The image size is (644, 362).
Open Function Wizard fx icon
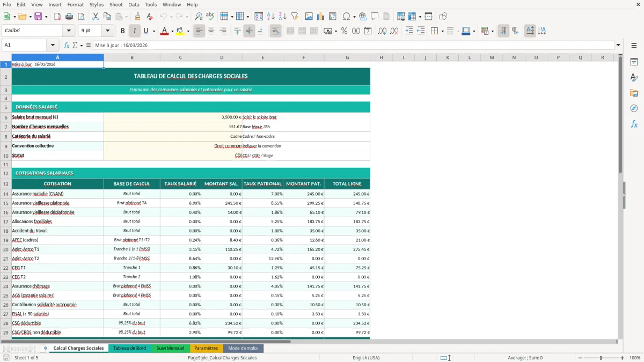point(67,46)
